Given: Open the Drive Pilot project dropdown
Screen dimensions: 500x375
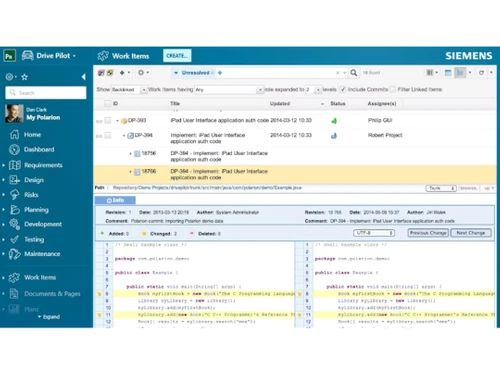Looking at the screenshot, I should coord(49,56).
